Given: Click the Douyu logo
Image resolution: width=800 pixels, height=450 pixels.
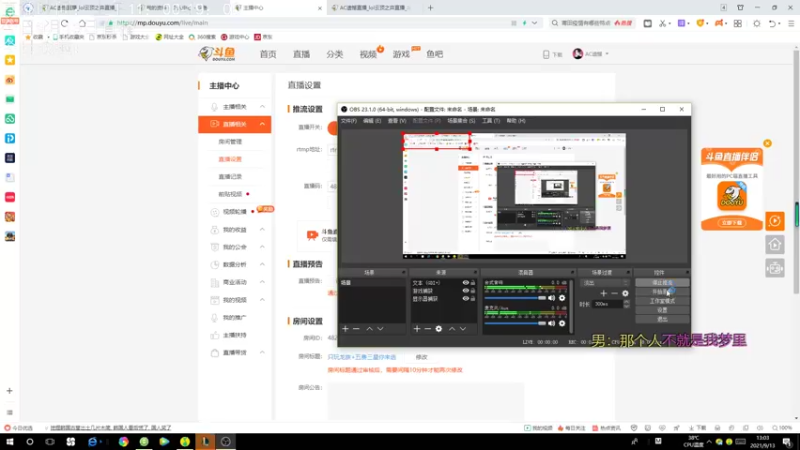Looking at the screenshot, I should click(x=217, y=54).
